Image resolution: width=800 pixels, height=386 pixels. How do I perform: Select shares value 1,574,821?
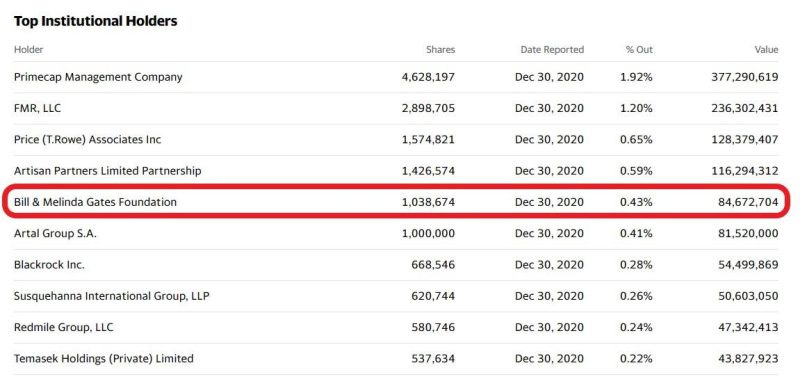coord(428,139)
